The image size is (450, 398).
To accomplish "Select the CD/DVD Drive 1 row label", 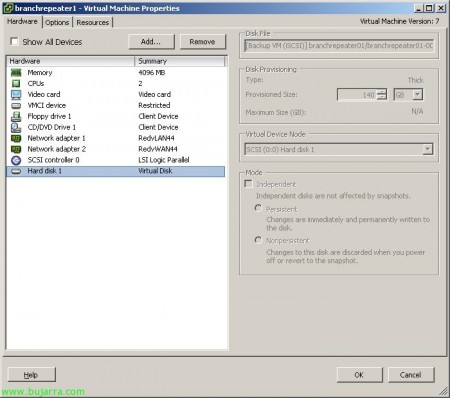I will (52, 127).
